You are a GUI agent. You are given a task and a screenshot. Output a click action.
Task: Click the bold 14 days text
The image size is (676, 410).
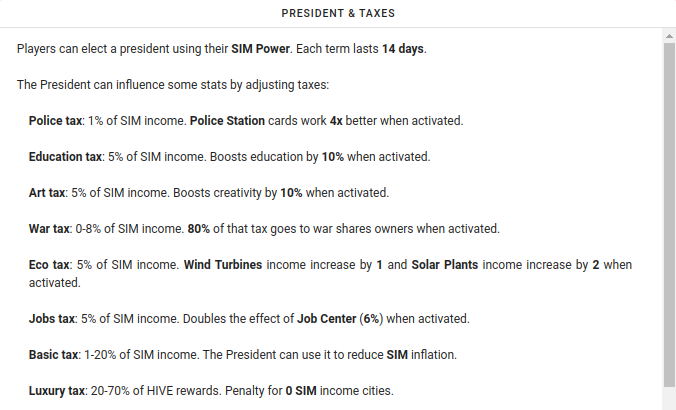click(403, 49)
